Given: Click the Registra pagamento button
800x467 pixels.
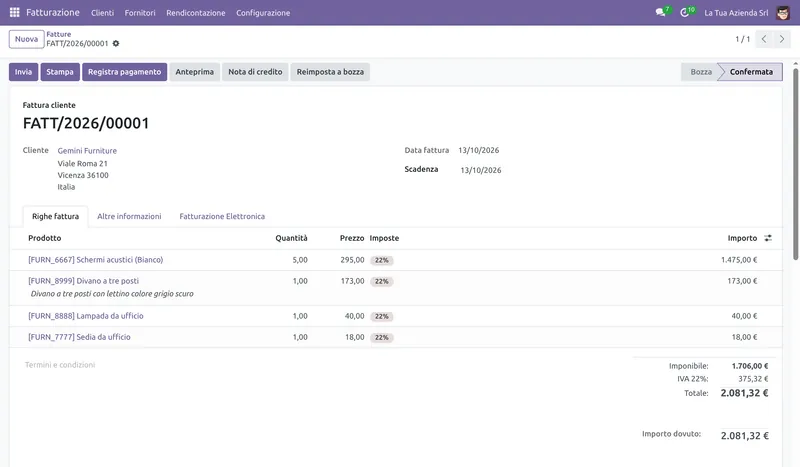Looking at the screenshot, I should point(124,72).
